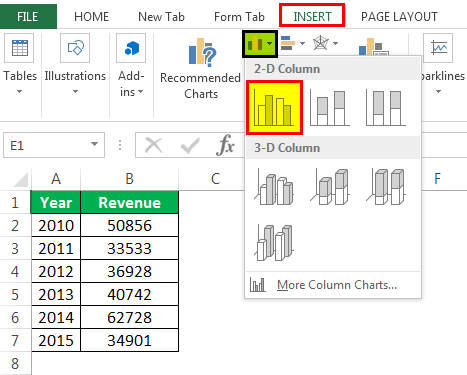Select the 2-D Stacked Column chart
This screenshot has height=375, width=467.
[x=330, y=108]
